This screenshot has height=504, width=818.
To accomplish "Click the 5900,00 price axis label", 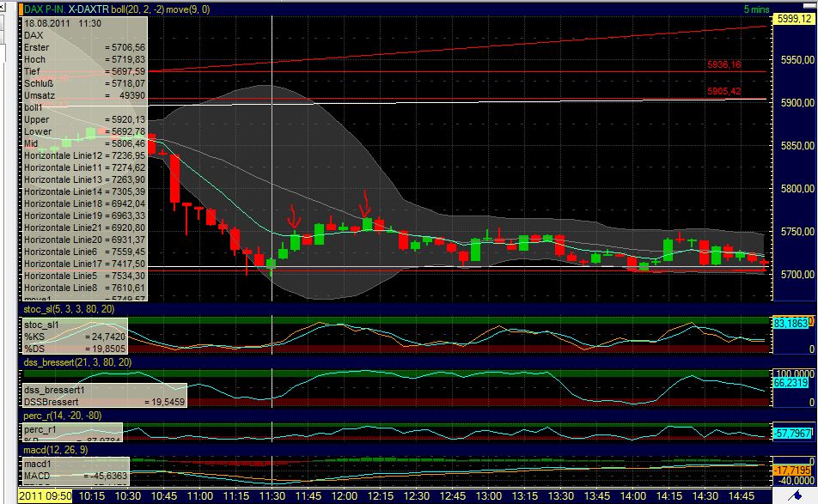I will pyautogui.click(x=797, y=103).
